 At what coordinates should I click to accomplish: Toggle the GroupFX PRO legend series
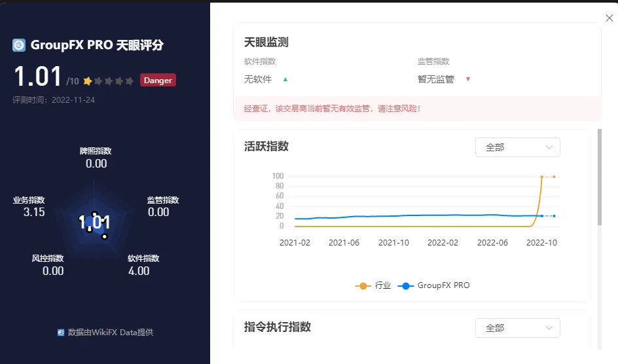point(433,285)
